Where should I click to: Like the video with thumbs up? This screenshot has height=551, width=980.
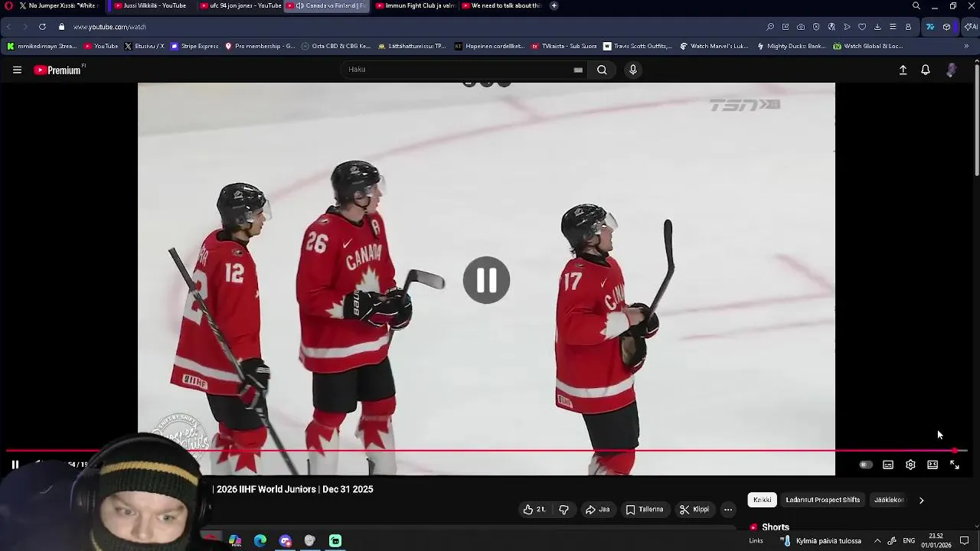534,510
